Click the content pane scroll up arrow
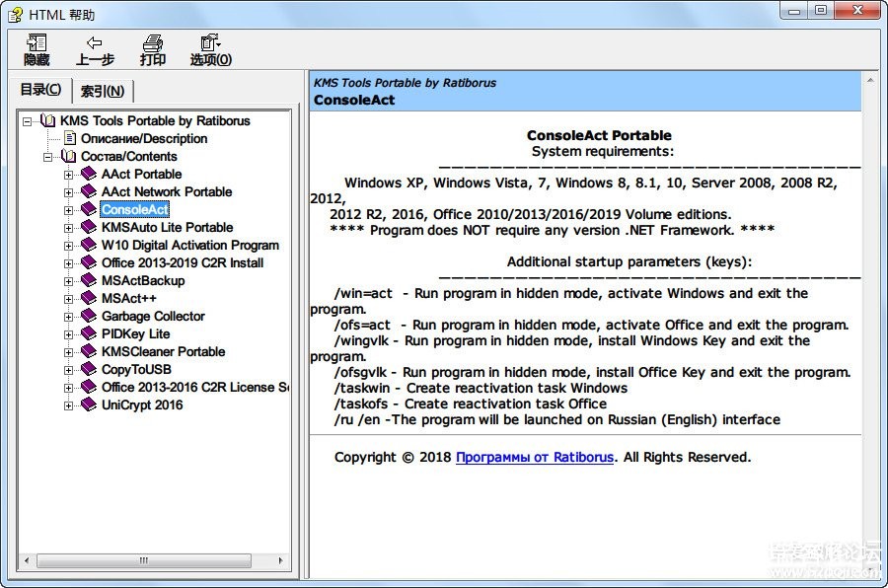 tap(870, 81)
